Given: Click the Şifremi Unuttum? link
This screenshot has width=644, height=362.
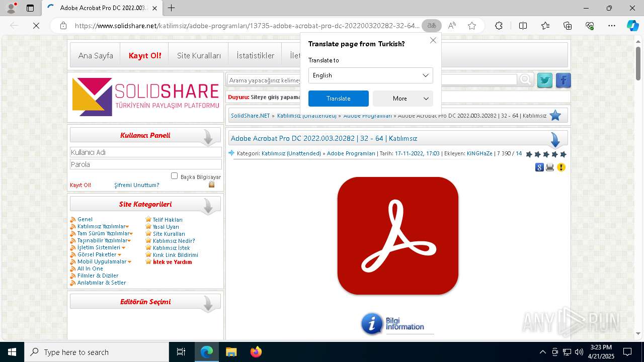Looking at the screenshot, I should (x=136, y=185).
